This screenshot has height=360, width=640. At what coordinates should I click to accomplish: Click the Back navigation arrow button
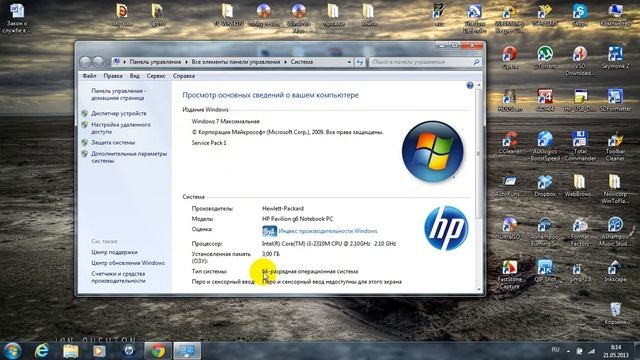[x=85, y=62]
